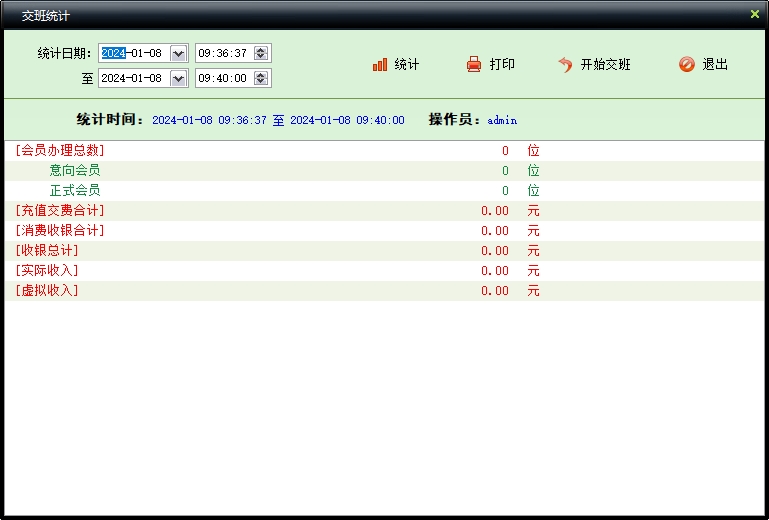Click inside the start time 09:36:37 field
Image resolution: width=769 pixels, height=520 pixels.
pos(223,54)
